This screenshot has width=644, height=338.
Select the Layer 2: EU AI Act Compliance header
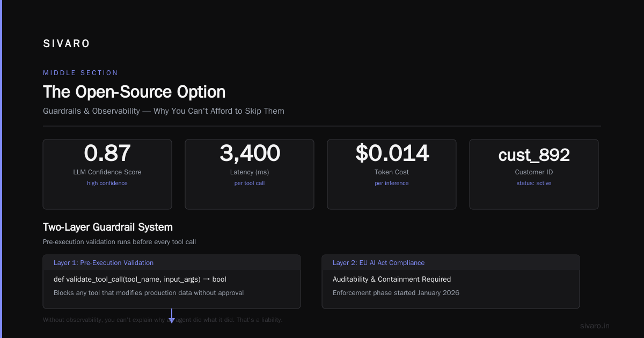pyautogui.click(x=451, y=262)
